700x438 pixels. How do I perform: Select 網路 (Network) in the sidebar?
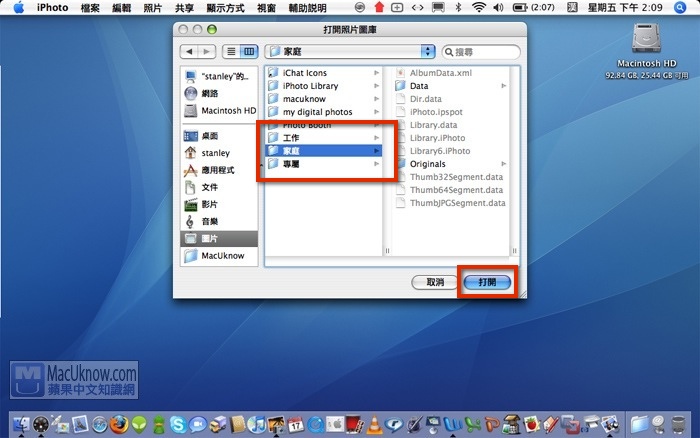[x=219, y=93]
